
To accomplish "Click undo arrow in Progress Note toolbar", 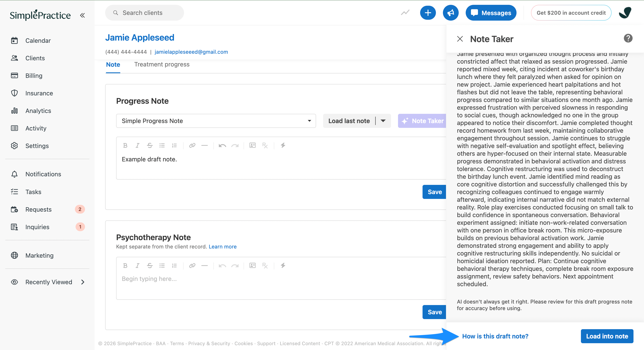I will click(222, 145).
